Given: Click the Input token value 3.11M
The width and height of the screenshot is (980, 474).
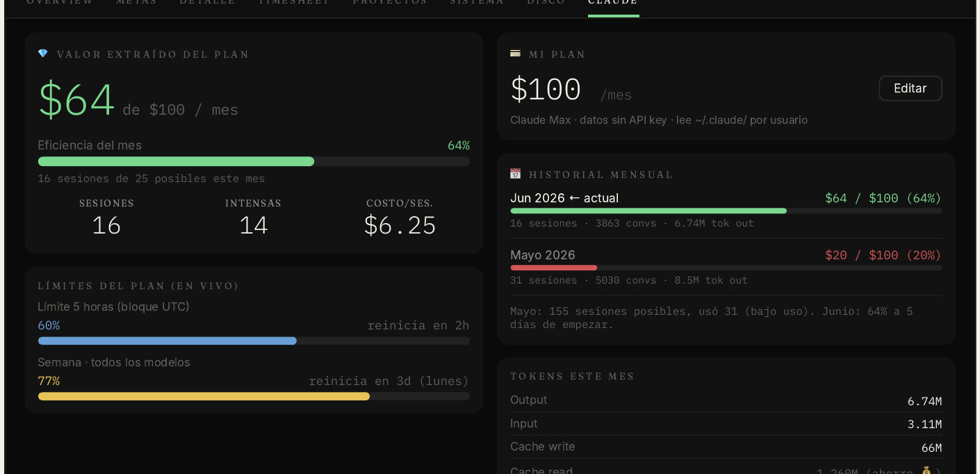Looking at the screenshot, I should click(x=924, y=424).
